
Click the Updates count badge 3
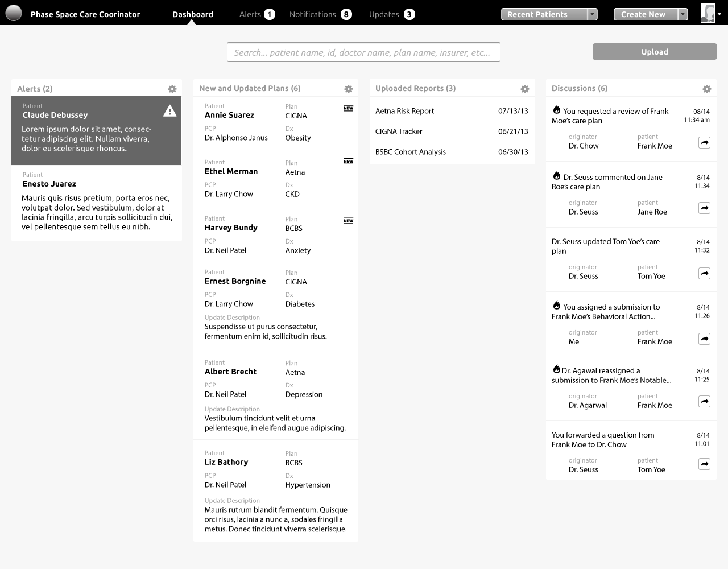pos(409,14)
